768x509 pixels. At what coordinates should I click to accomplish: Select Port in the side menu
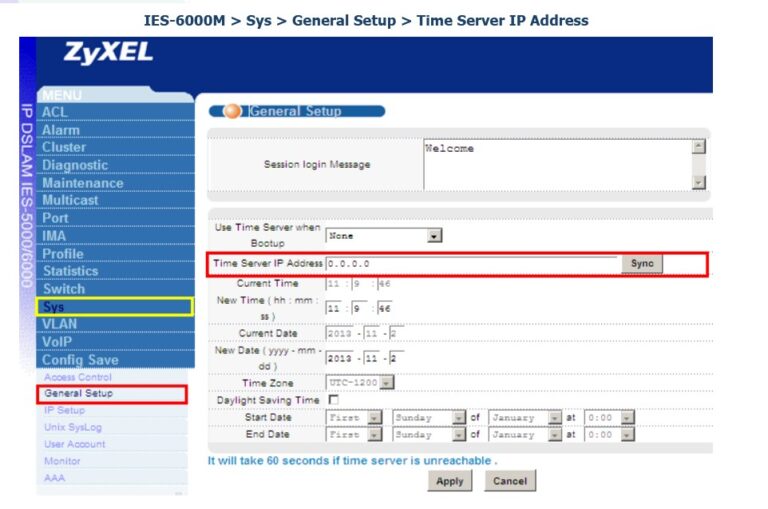point(116,218)
